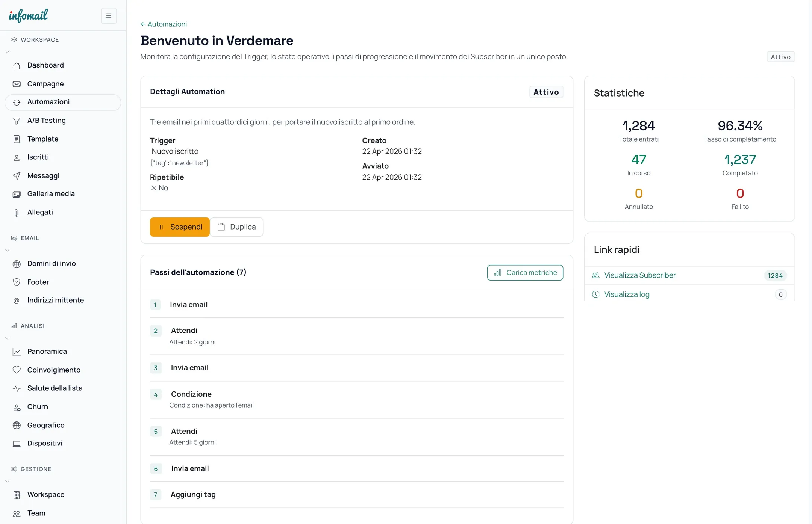The image size is (812, 524).
Task: Select Automazioni in the sidebar
Action: click(63, 102)
